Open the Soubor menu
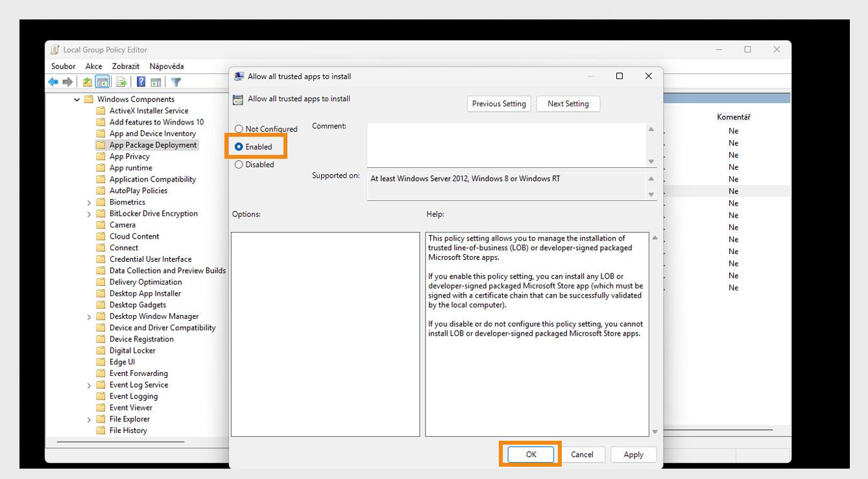 [64, 66]
